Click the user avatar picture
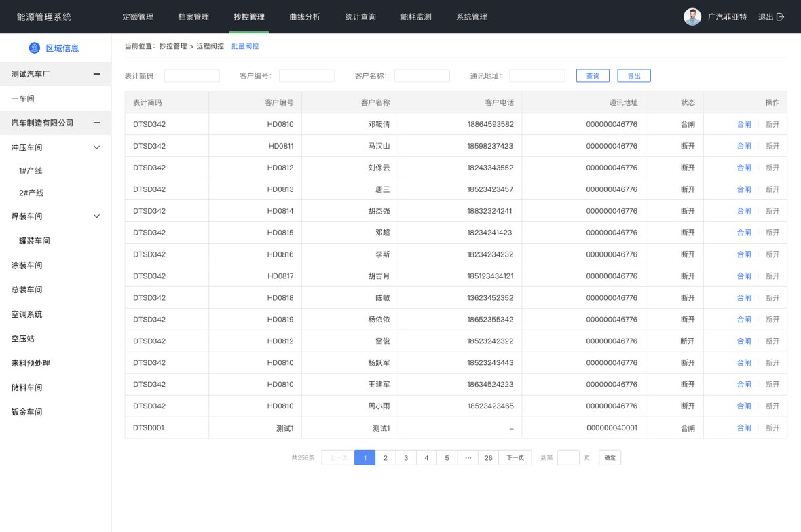Image resolution: width=801 pixels, height=532 pixels. tap(692, 17)
